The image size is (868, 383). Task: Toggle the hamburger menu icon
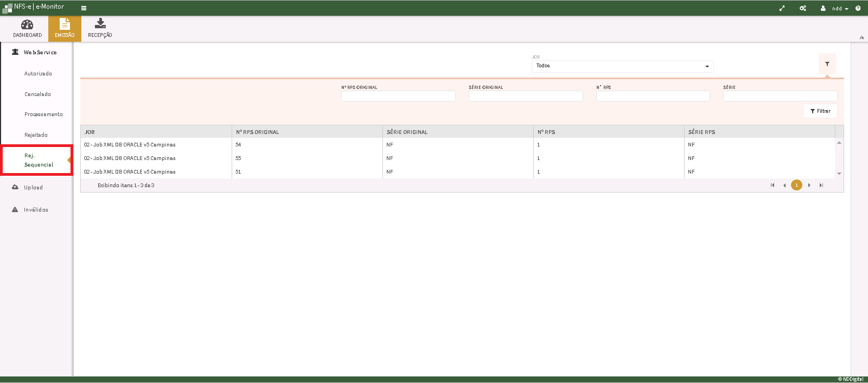(84, 8)
